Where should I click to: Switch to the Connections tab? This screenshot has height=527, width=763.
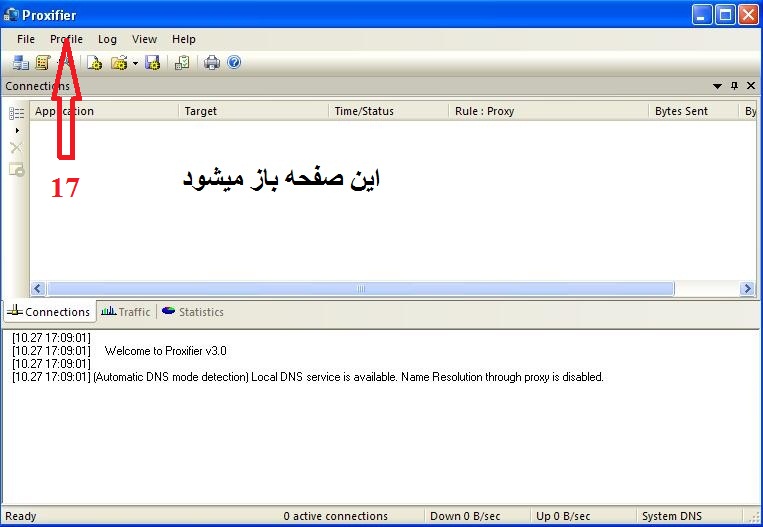49,311
